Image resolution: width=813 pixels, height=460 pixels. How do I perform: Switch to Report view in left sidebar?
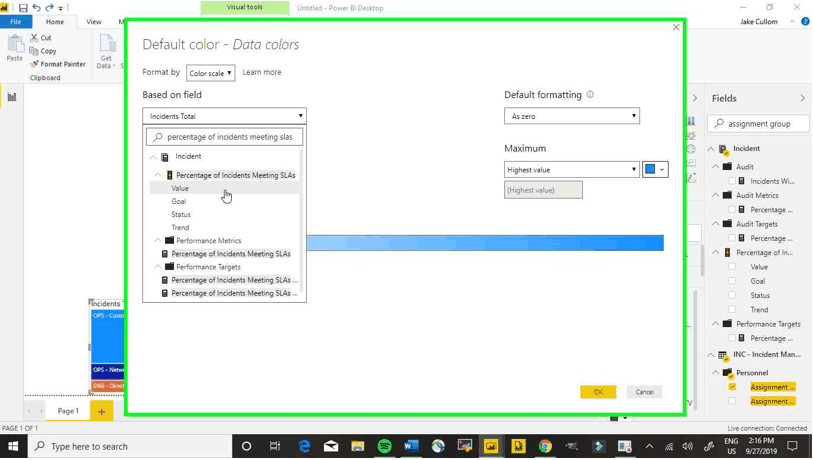pos(11,97)
